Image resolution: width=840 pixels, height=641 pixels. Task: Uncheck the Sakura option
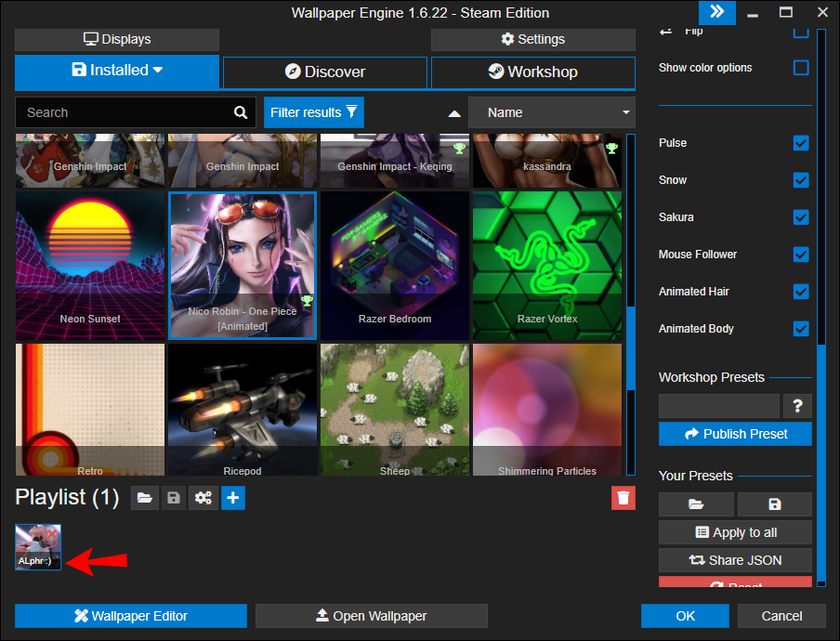pos(801,217)
